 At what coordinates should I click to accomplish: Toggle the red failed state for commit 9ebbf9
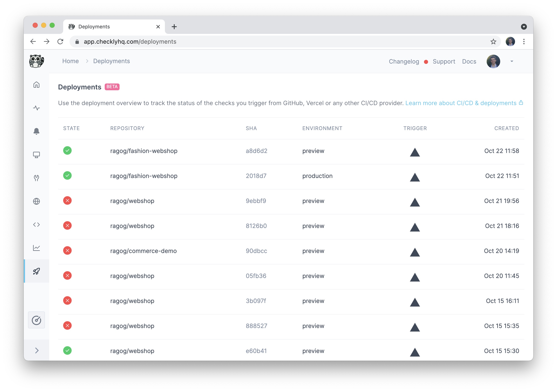67,201
